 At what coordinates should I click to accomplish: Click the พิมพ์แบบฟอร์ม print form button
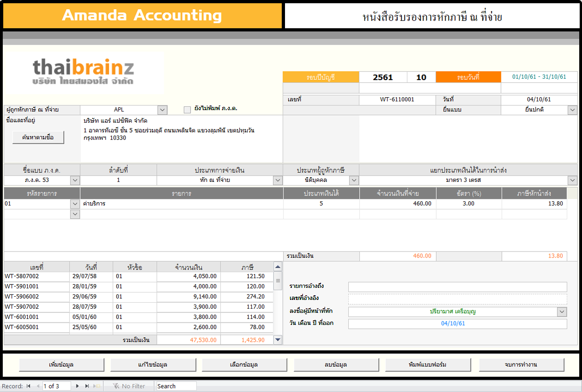428,365
